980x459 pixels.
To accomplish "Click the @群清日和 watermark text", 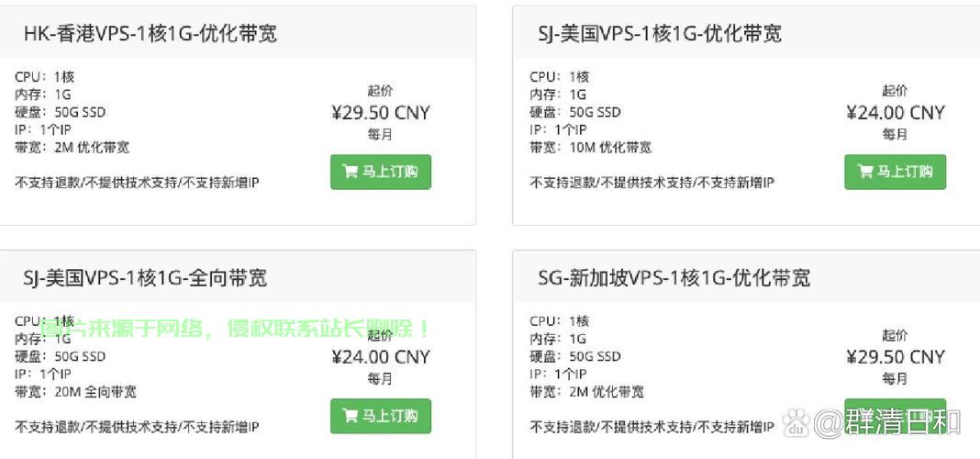I will point(888,423).
